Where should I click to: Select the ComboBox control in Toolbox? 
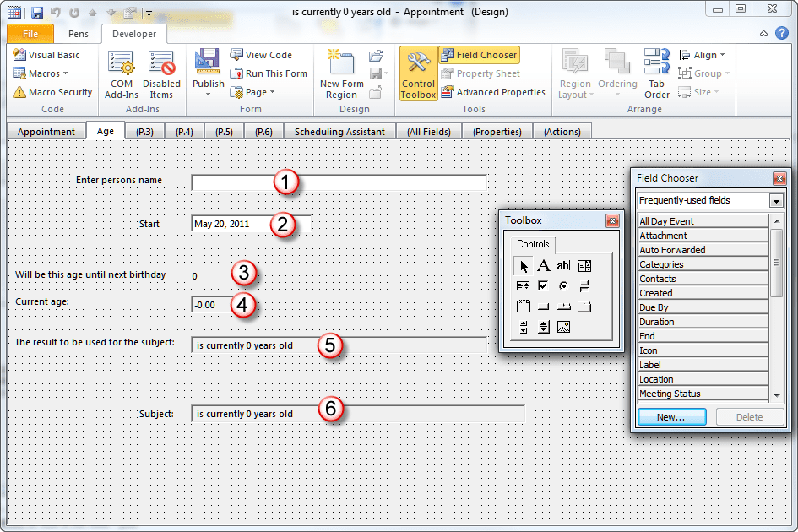(584, 266)
